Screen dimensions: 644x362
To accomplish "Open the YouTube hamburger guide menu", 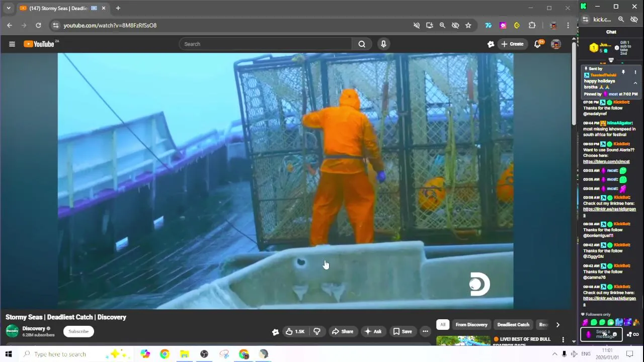I will point(12,44).
